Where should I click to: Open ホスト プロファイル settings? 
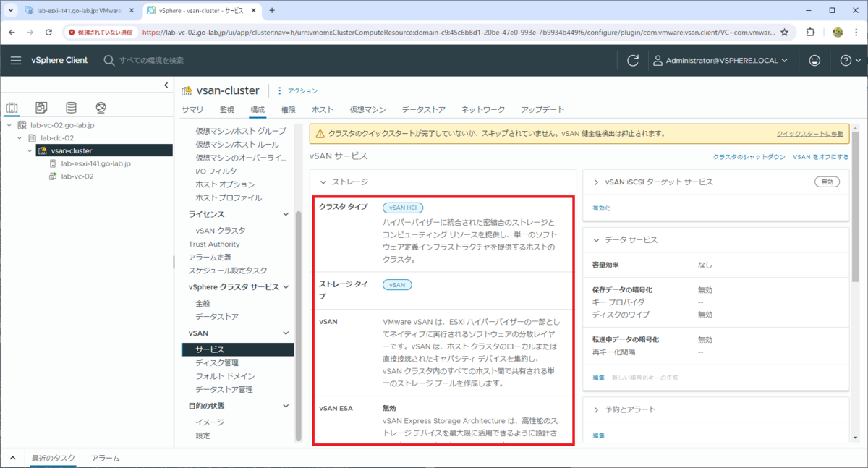[x=229, y=197]
